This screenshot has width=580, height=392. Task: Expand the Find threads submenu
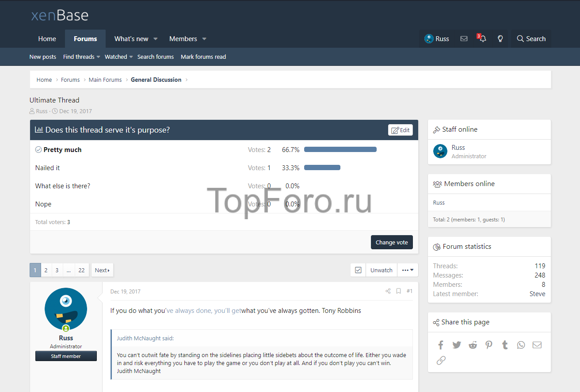98,57
